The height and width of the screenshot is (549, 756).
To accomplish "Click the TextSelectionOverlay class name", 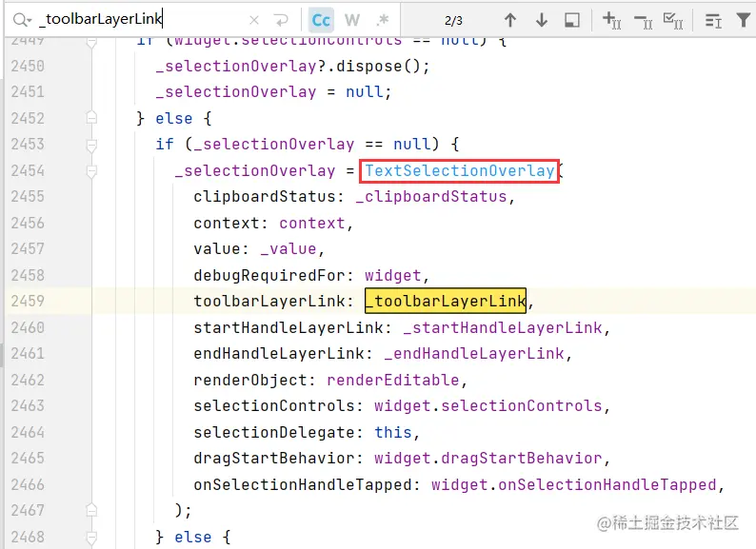I will coord(460,170).
